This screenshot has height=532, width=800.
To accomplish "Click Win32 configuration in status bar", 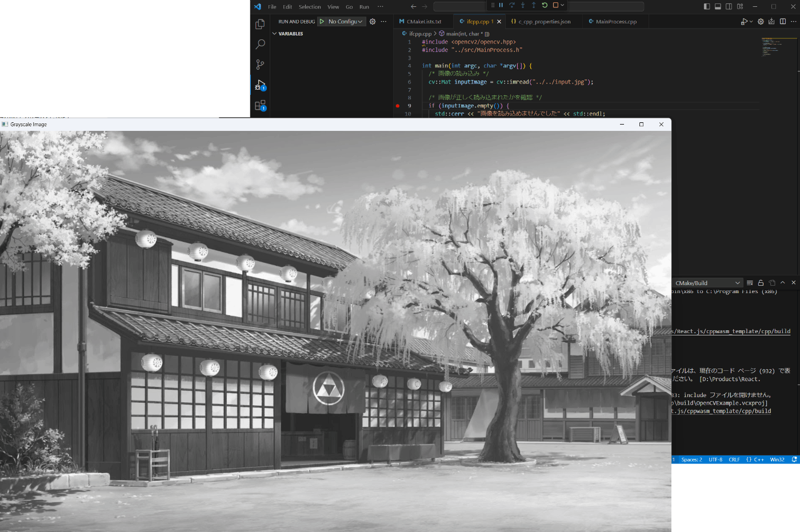I will point(777,459).
